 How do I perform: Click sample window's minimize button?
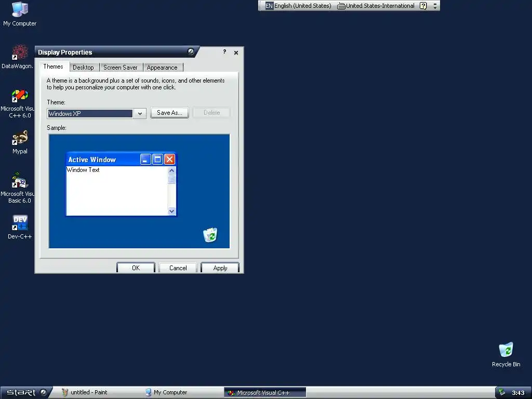click(x=145, y=159)
